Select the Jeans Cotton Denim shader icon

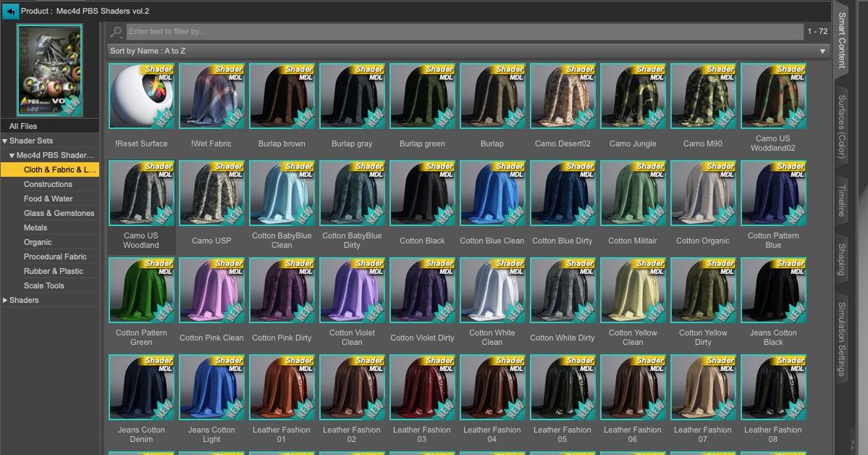point(141,387)
